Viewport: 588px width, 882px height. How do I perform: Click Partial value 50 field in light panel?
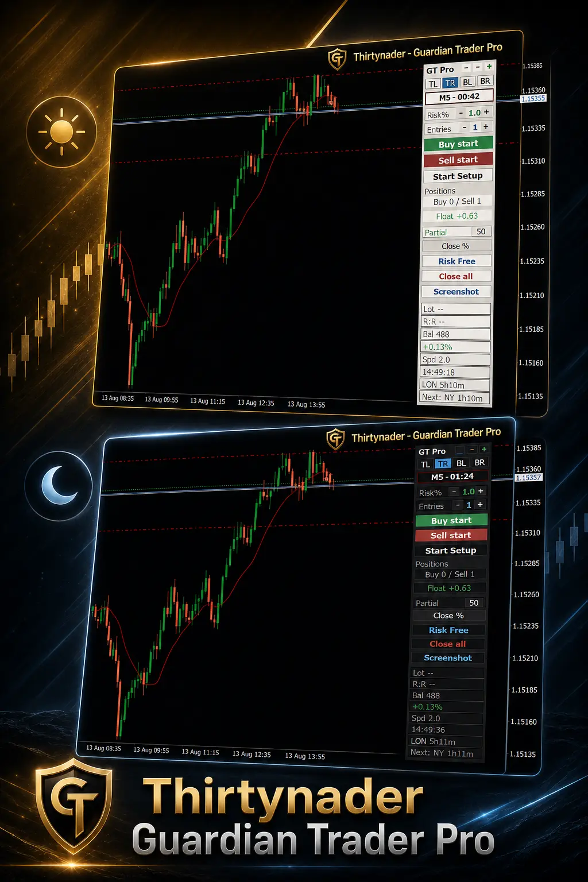481,231
